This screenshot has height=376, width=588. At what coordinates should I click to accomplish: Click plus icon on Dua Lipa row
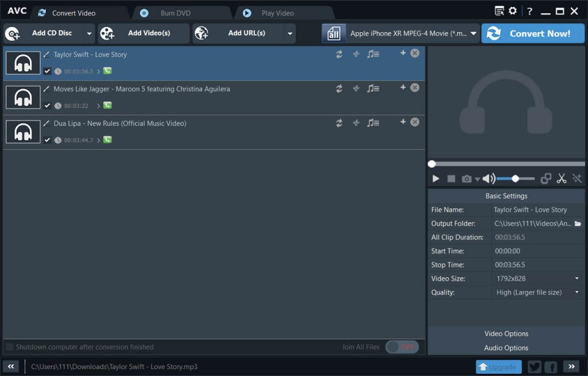pos(403,122)
